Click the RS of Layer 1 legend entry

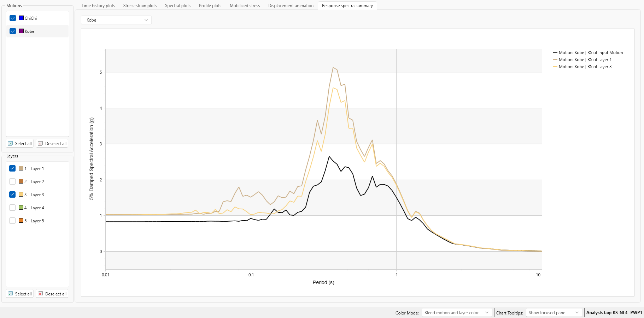[582, 60]
